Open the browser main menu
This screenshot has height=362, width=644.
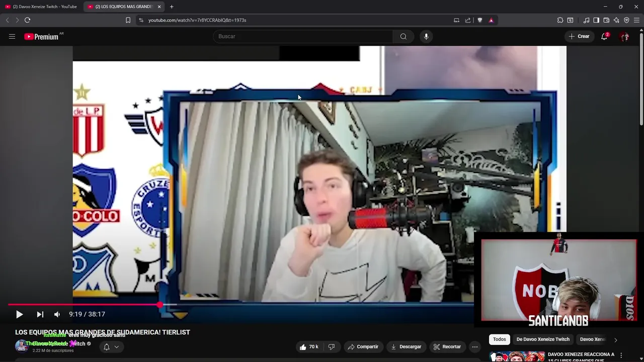point(636,20)
